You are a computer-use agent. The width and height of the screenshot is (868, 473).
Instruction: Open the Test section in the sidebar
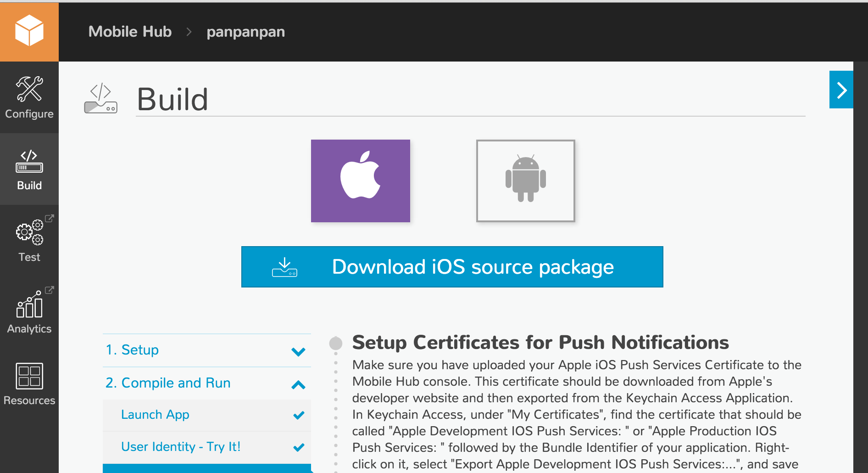coord(29,241)
